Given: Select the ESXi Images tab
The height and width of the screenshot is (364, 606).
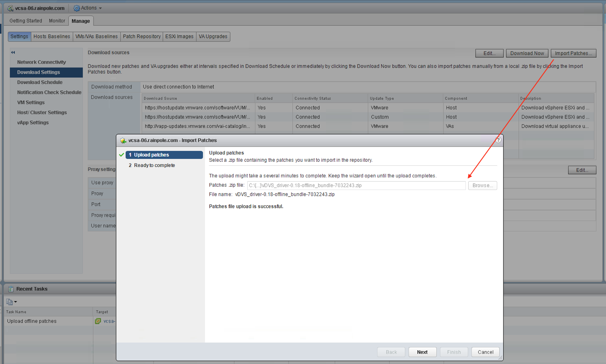Looking at the screenshot, I should (179, 37).
